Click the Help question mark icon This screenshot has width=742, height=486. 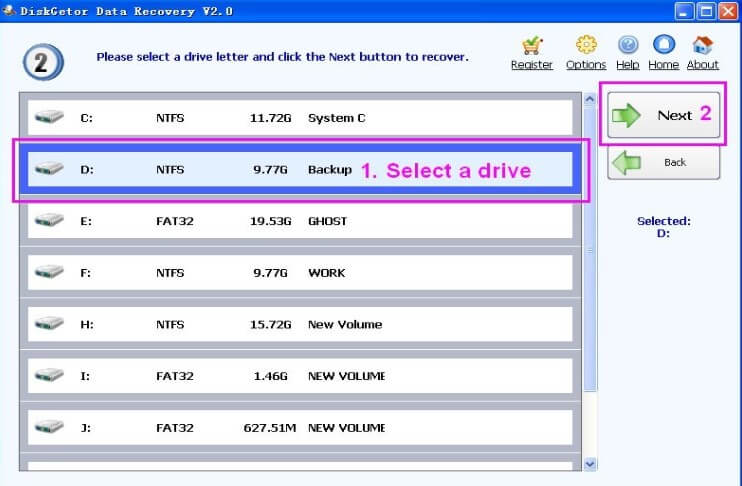(628, 45)
